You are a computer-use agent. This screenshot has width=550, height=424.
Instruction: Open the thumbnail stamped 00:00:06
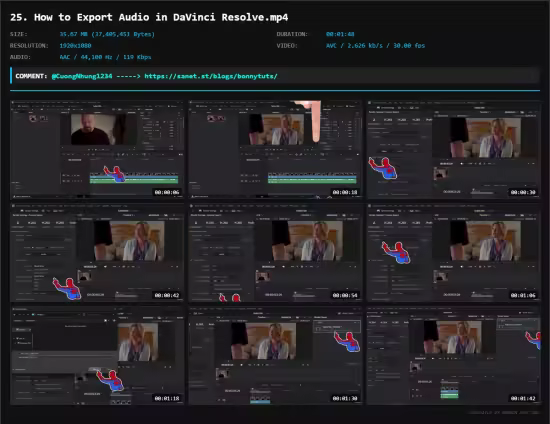97,149
